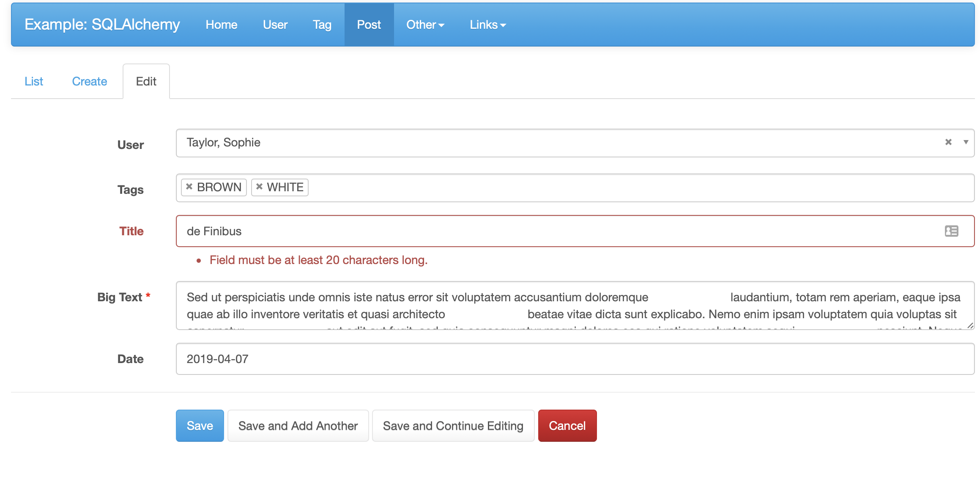Screen dimensions: 980x479
Task: Switch to the Create tab
Action: 89,81
